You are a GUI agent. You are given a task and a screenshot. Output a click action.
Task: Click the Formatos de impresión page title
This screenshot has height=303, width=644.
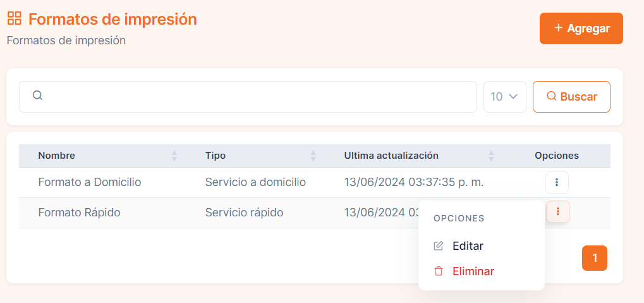tap(112, 19)
